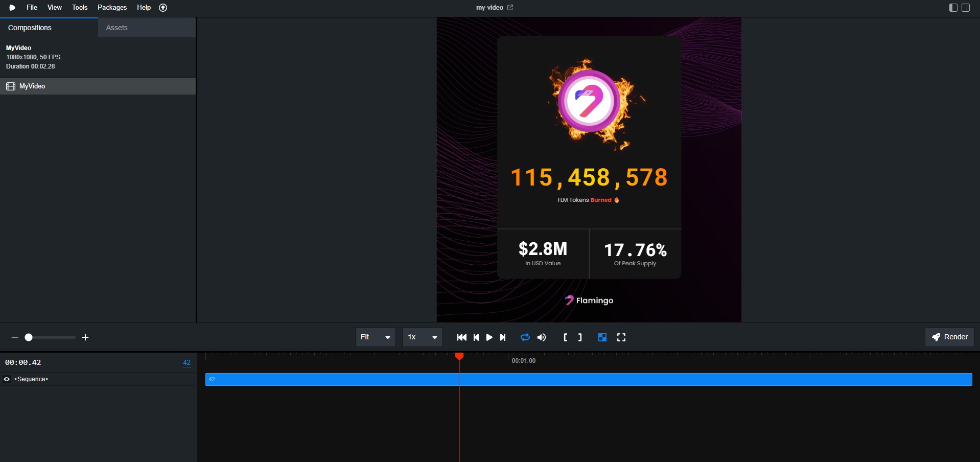Open the Help menu
The width and height of the screenshot is (980, 462).
144,8
